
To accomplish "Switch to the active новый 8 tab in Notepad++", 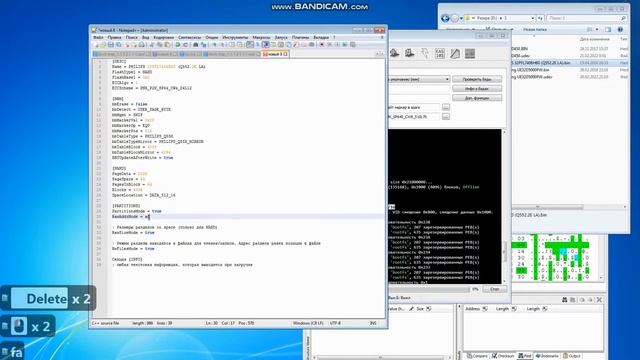I will coord(275,54).
